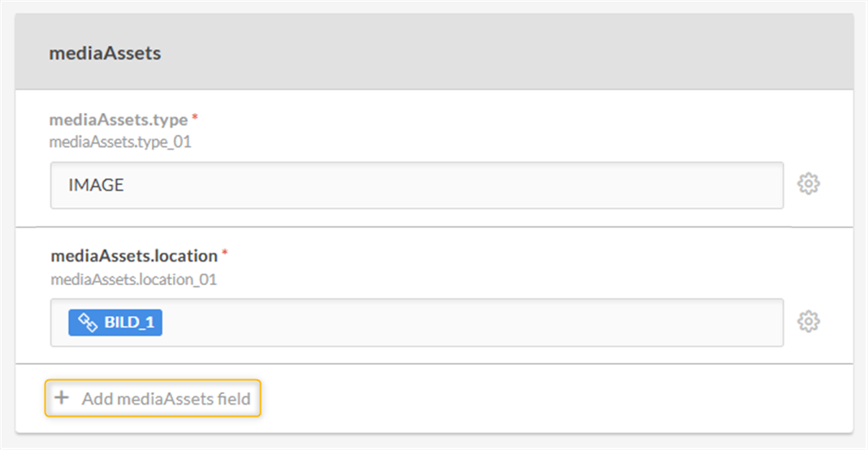Click the words "Add mediaAssets field"
This screenshot has height=450, width=868.
(166, 399)
